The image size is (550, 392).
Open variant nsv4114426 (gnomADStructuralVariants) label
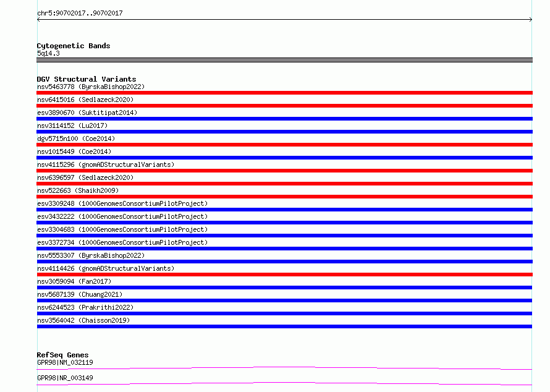106,268
